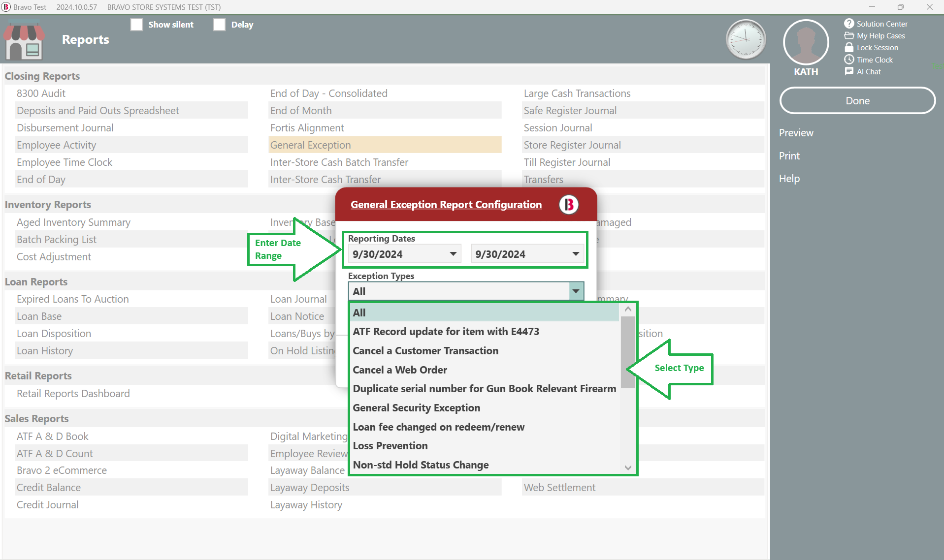Click the Done button

click(857, 101)
